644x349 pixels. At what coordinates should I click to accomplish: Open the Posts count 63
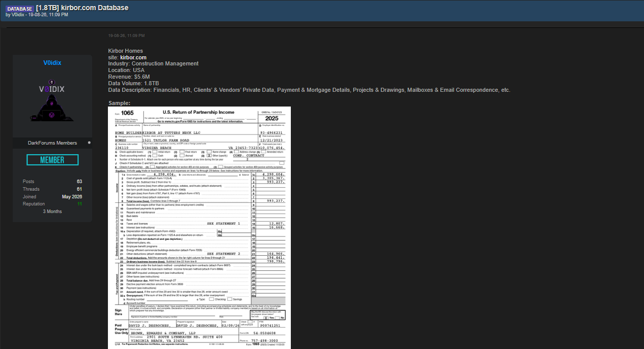coord(79,182)
